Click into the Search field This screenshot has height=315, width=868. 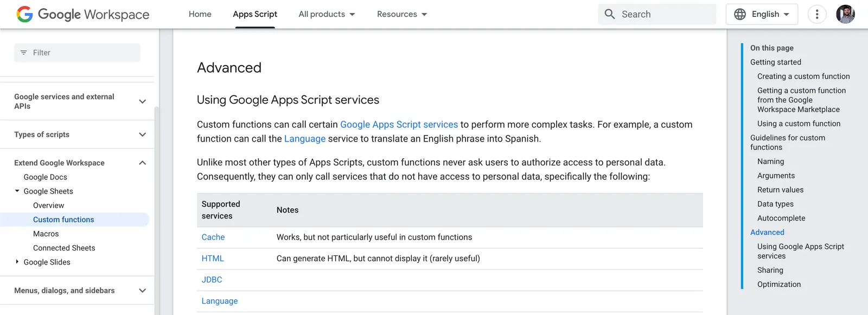tap(657, 14)
